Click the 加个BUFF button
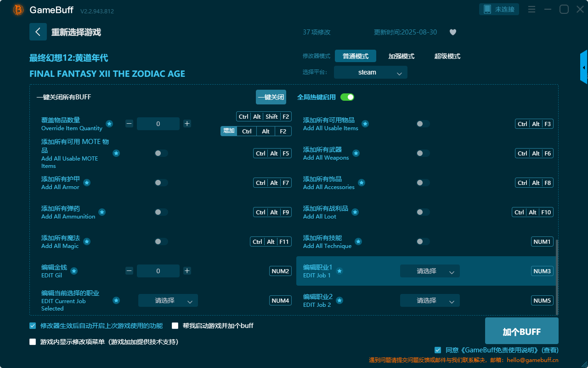This screenshot has width=588, height=368. [522, 331]
